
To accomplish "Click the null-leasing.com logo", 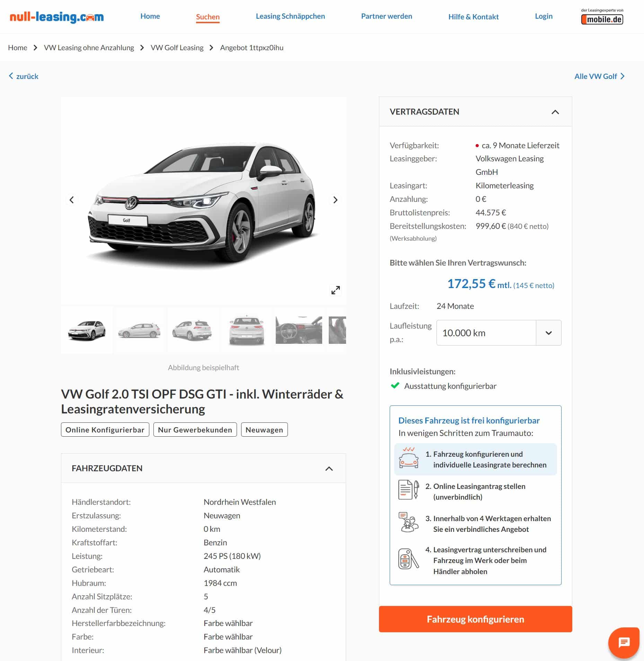I will (56, 17).
